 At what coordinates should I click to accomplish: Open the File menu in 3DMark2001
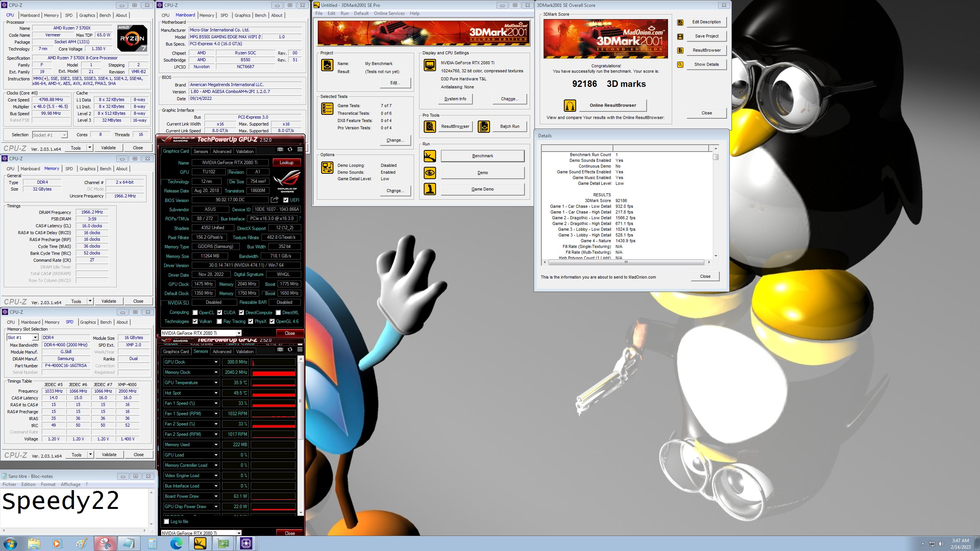pos(318,13)
